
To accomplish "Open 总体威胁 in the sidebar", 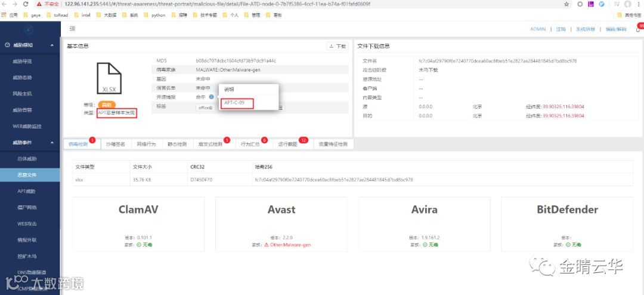I will [x=27, y=159].
